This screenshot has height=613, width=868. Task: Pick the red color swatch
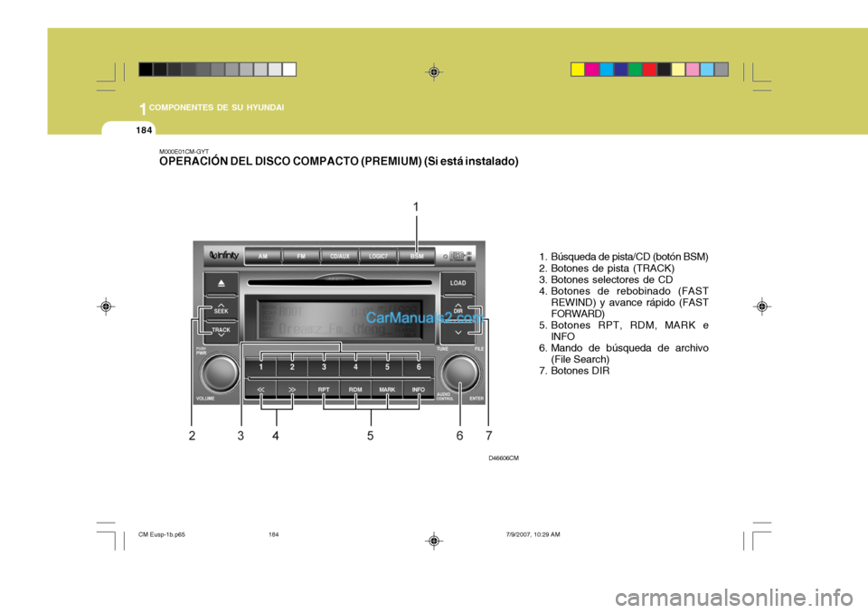coord(650,70)
